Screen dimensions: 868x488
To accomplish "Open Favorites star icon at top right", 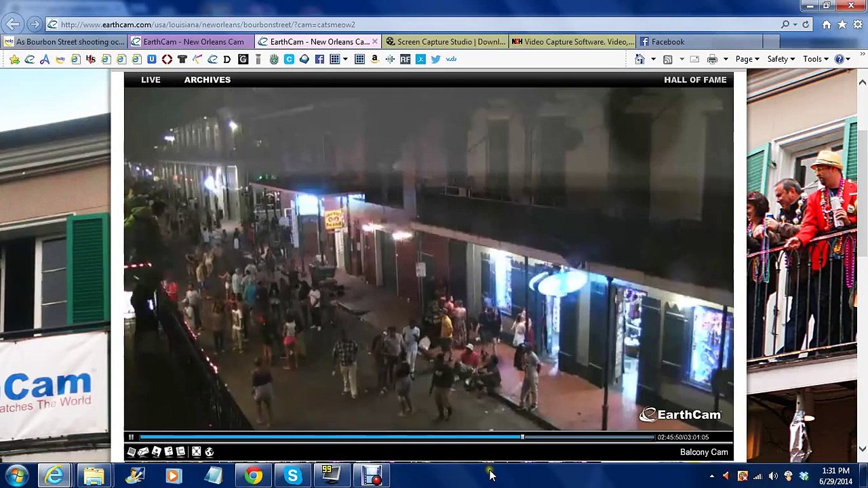I will (x=842, y=24).
